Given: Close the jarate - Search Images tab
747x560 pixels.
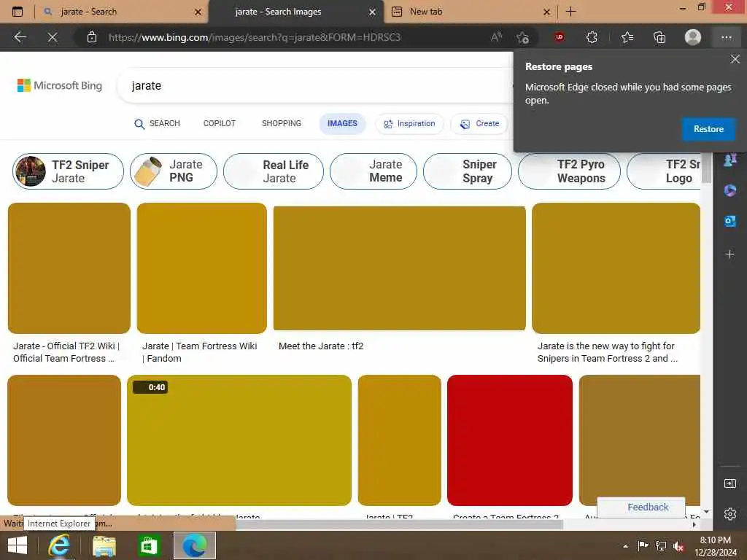Looking at the screenshot, I should (x=373, y=12).
